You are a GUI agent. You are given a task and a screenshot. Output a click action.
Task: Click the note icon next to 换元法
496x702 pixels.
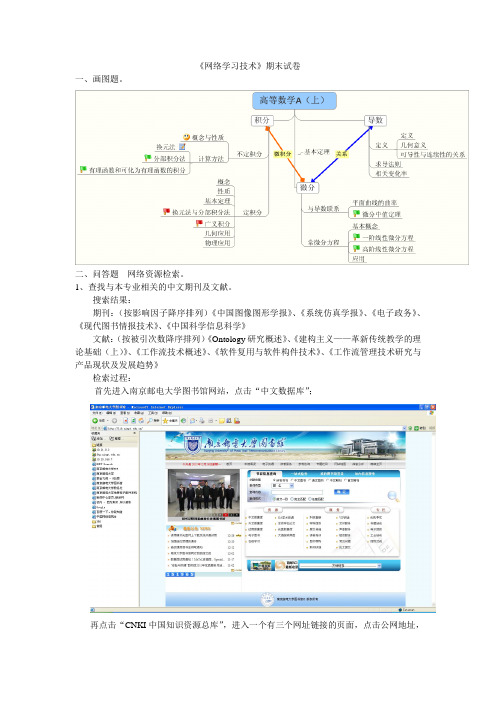pyautogui.click(x=182, y=146)
